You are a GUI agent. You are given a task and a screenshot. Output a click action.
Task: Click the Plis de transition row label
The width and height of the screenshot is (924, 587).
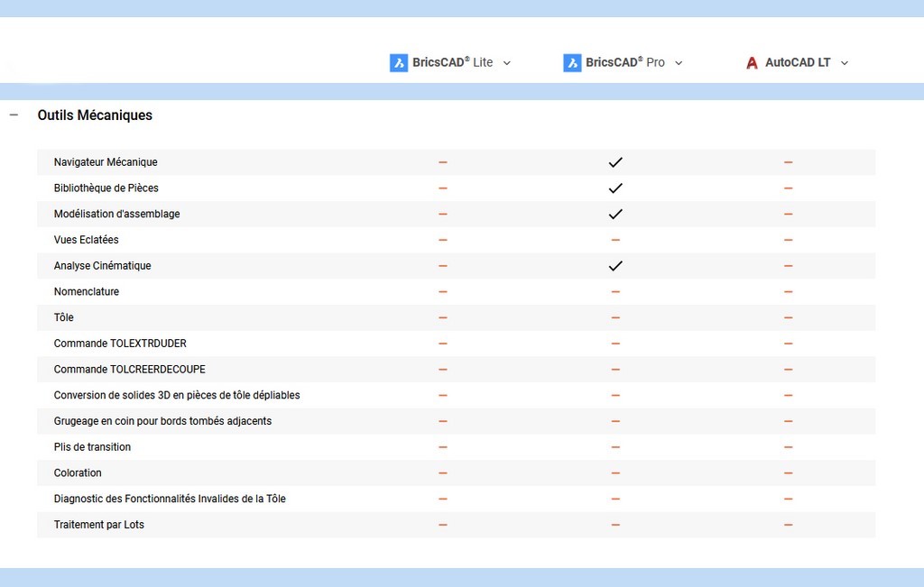(x=93, y=447)
